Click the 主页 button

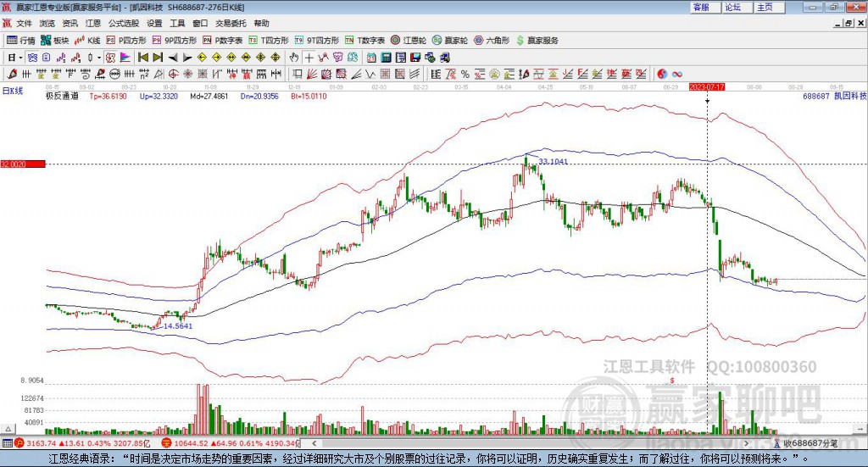click(x=769, y=7)
